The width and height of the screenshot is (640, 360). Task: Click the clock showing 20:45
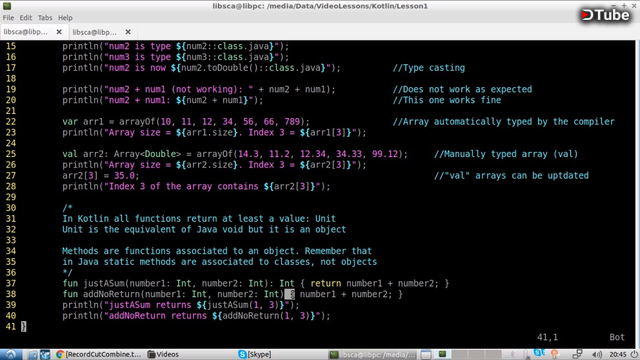[x=618, y=355]
